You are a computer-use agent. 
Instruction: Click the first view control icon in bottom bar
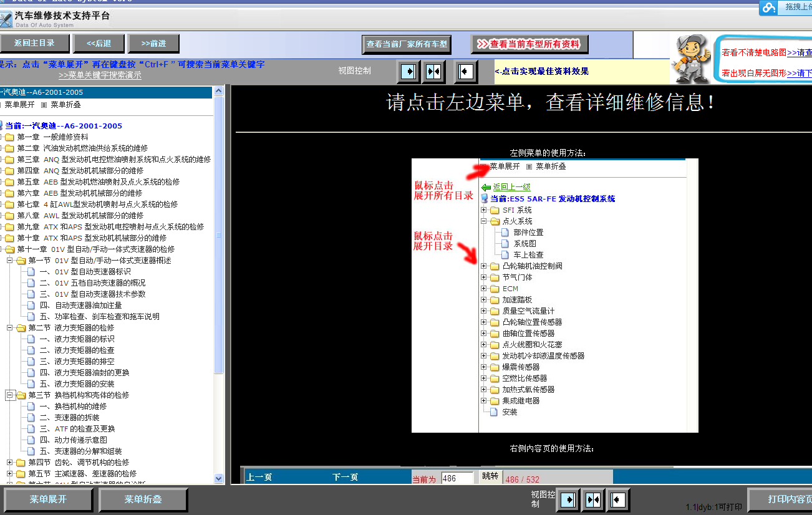tap(568, 500)
